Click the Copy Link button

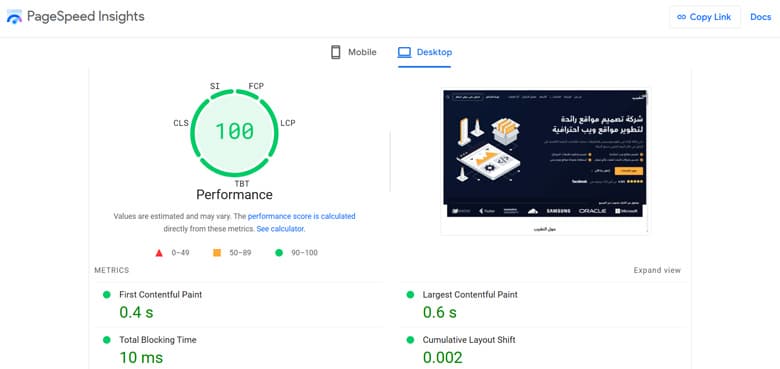(704, 17)
